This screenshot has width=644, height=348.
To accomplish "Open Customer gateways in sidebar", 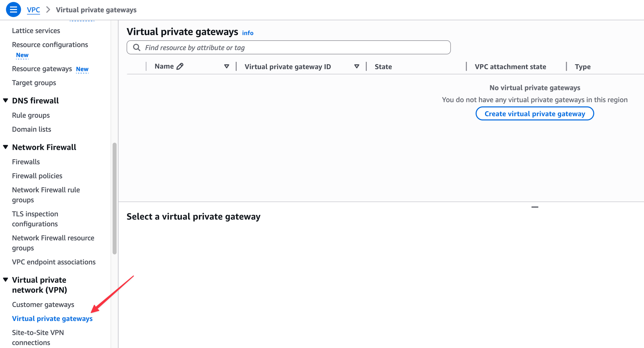I will pos(43,304).
